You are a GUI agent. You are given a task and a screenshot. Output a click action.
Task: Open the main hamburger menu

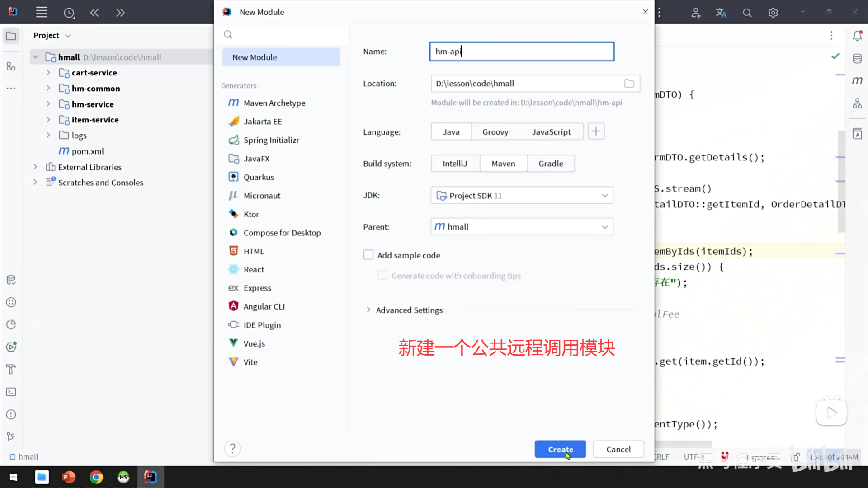pyautogui.click(x=41, y=12)
